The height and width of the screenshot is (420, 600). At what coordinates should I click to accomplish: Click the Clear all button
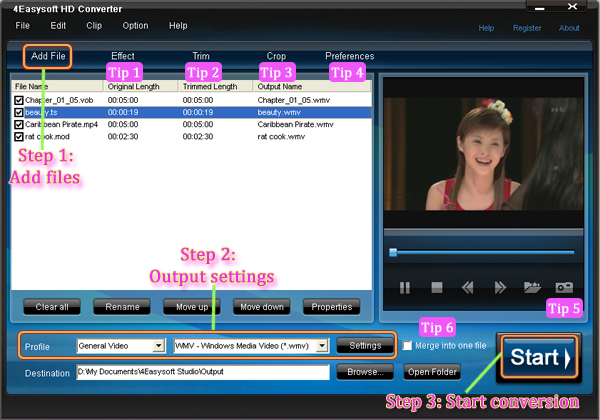[52, 307]
